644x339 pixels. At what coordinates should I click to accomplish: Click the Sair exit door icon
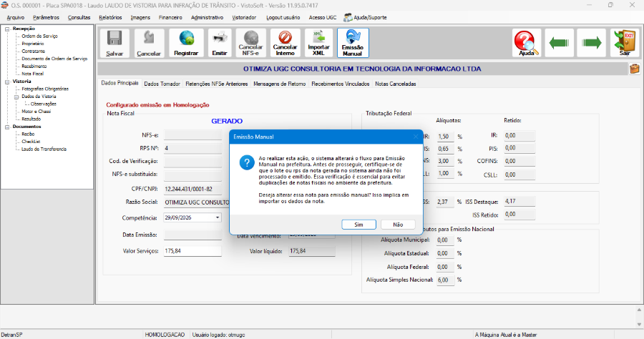[625, 43]
